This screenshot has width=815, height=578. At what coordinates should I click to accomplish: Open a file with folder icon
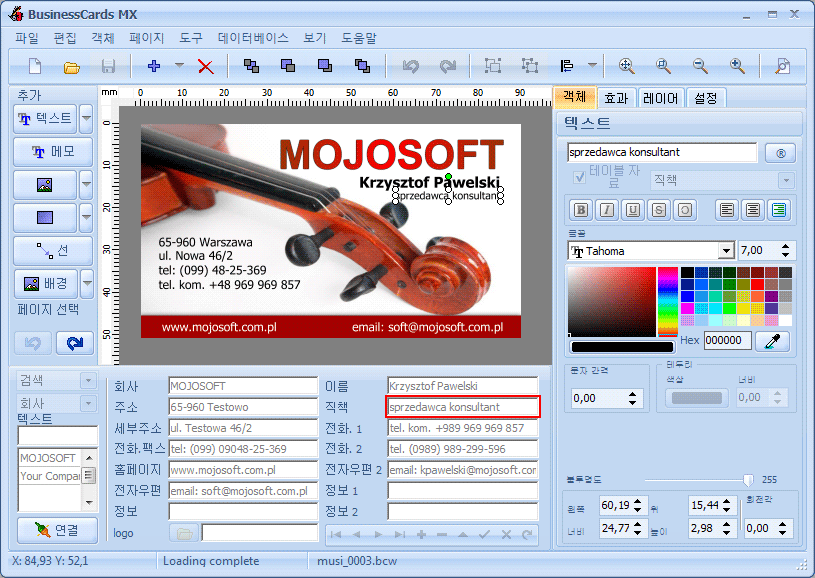(71, 67)
